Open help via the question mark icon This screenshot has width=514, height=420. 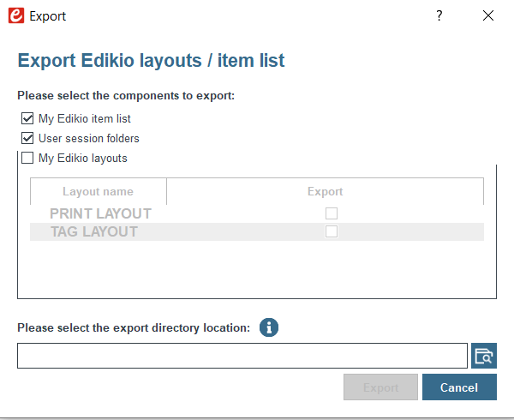click(439, 15)
